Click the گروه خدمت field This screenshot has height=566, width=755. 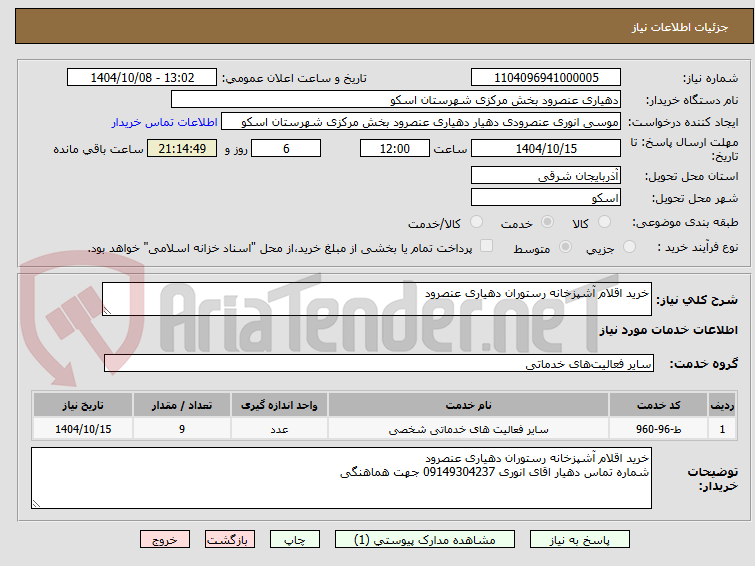pyautogui.click(x=378, y=364)
